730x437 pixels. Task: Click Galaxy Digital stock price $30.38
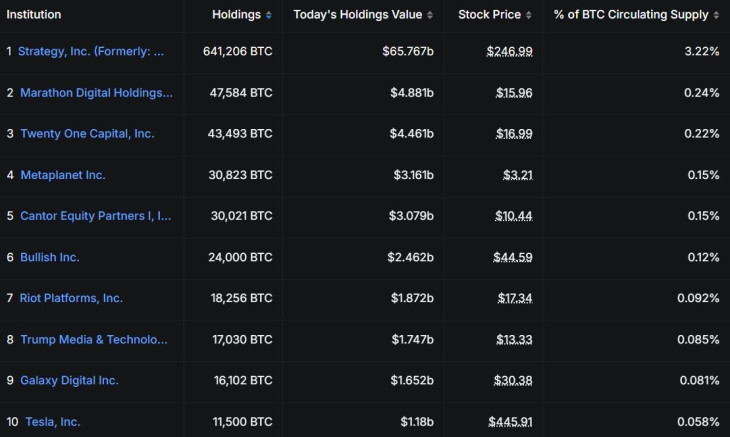click(513, 381)
